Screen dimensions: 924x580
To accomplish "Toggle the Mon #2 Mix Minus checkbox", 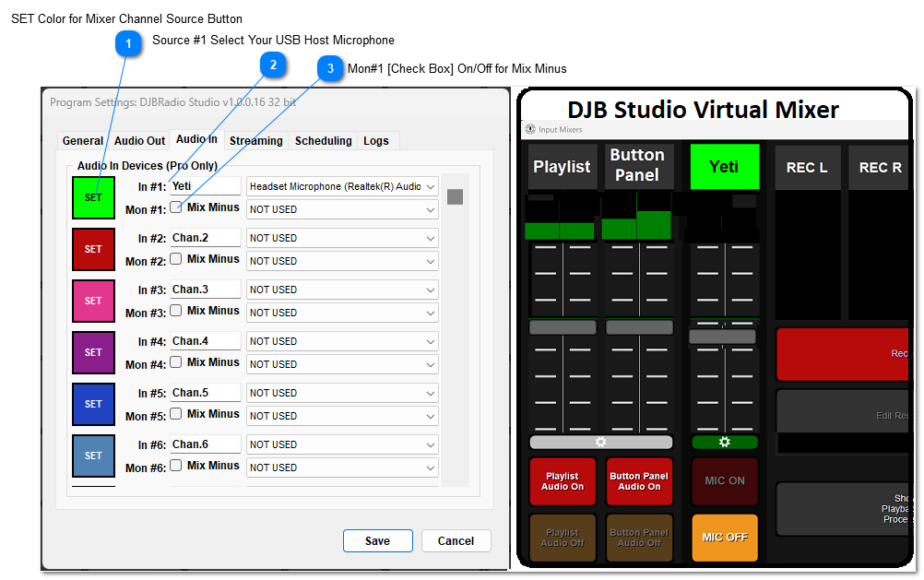I will [176, 259].
